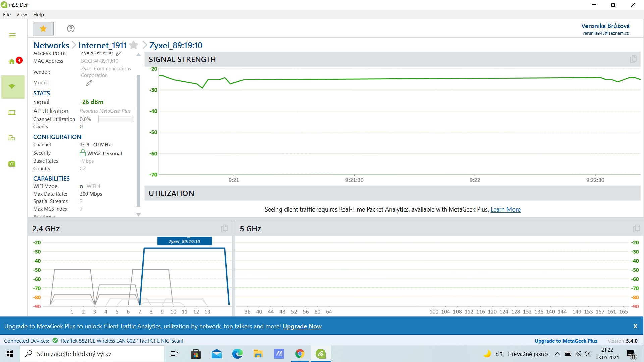Click the camera snapshot sidebar icon

(12, 164)
